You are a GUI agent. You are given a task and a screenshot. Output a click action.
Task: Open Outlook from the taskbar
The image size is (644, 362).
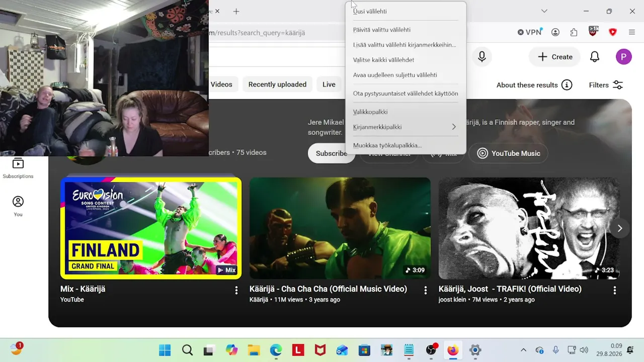[x=342, y=350]
